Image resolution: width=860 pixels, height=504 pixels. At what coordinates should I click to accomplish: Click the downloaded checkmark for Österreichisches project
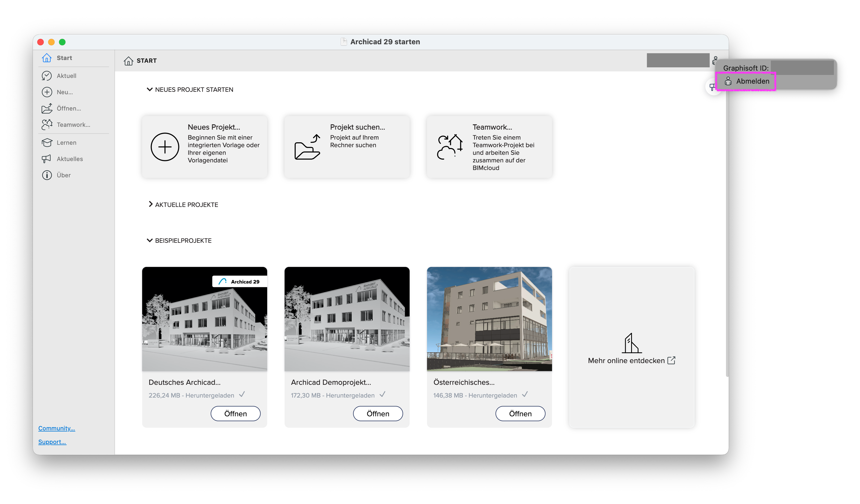(525, 395)
